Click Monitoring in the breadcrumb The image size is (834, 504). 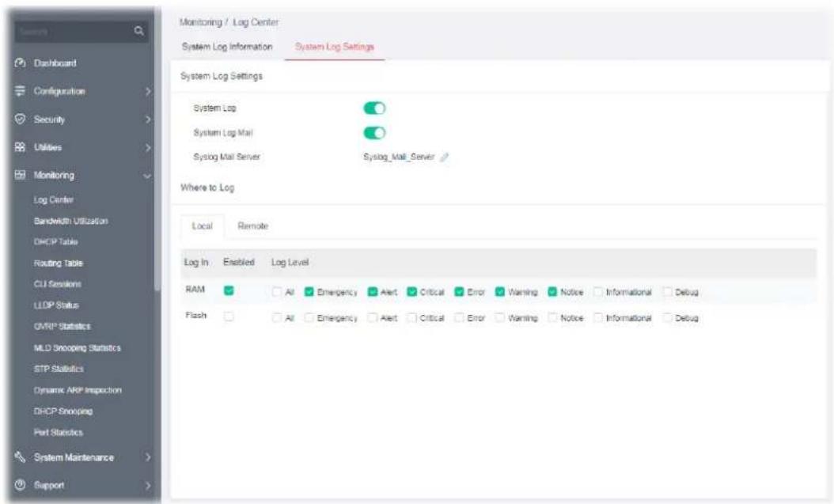click(200, 22)
